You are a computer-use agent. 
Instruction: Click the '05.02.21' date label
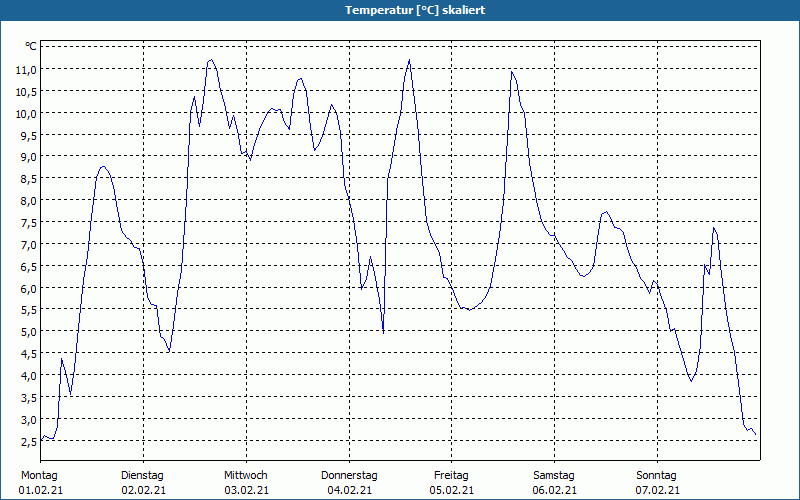(x=452, y=490)
